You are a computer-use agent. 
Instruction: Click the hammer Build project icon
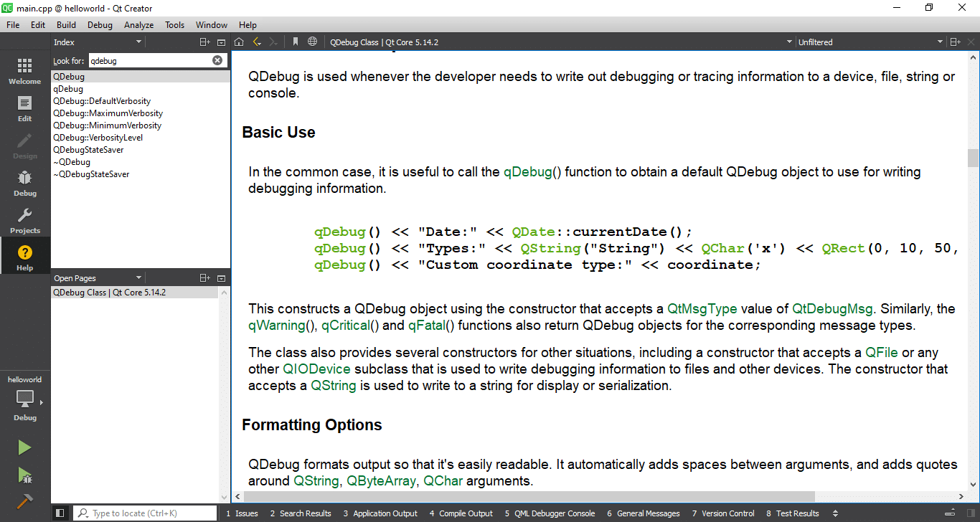(24, 500)
